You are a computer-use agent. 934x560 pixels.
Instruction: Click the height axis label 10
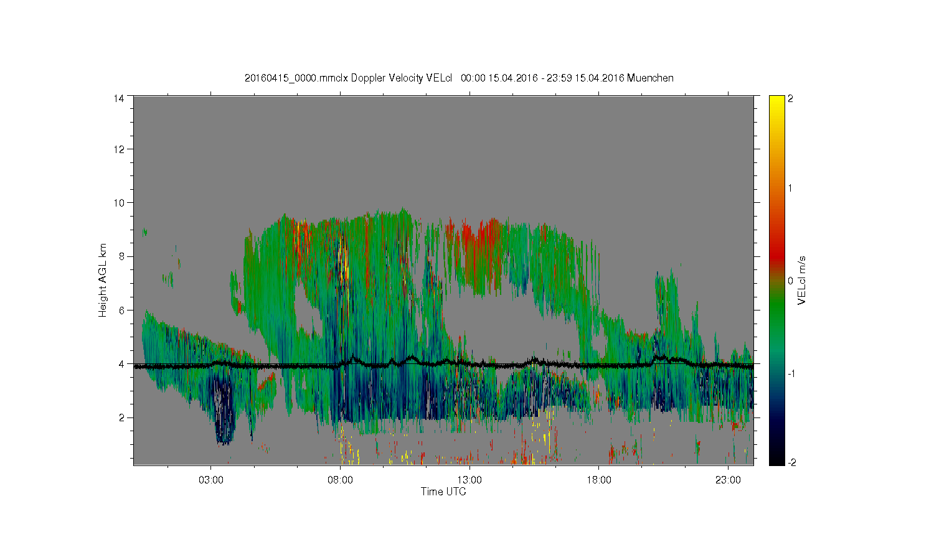pyautogui.click(x=119, y=202)
